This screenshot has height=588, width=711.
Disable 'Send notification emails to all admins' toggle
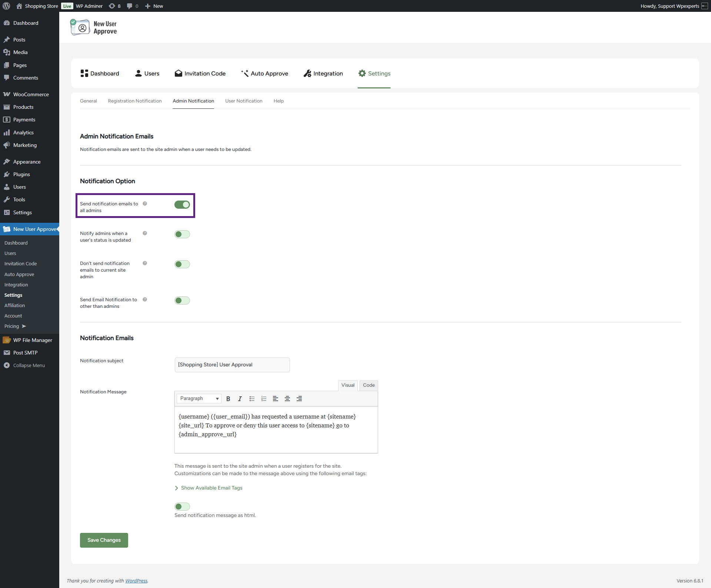[182, 205]
